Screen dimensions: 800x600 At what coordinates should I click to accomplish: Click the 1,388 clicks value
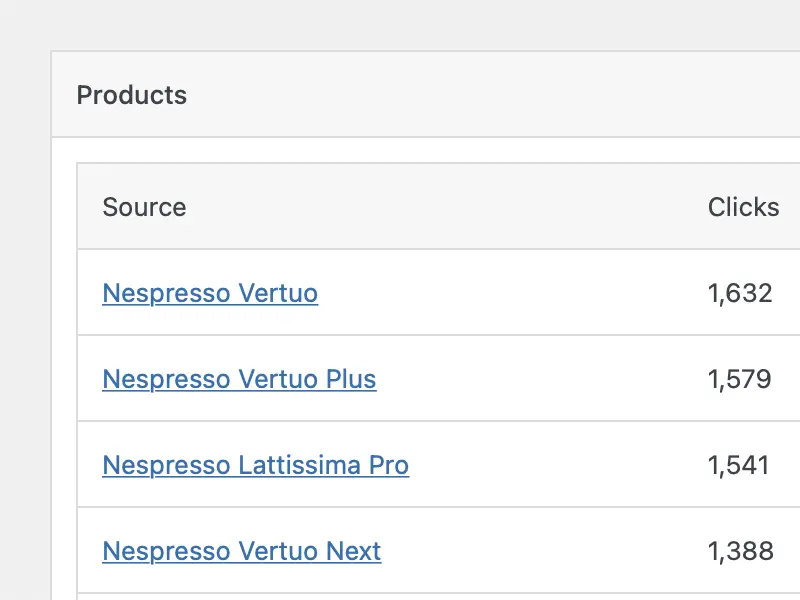pos(740,551)
